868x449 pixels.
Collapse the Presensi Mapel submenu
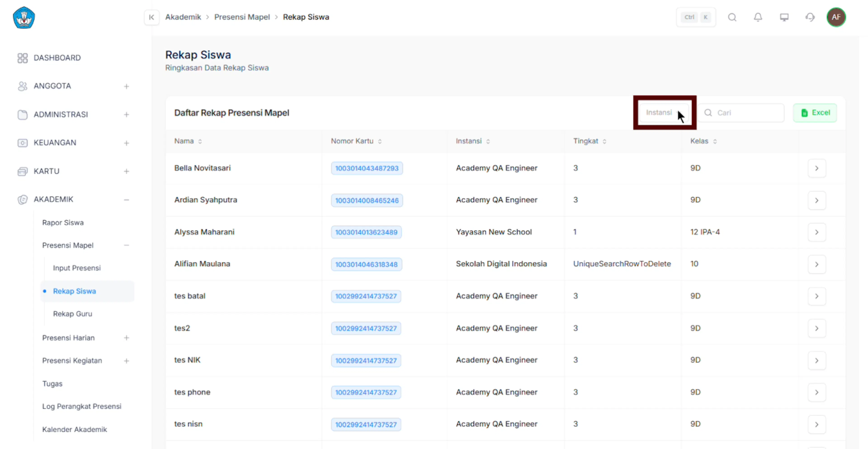[x=126, y=245]
